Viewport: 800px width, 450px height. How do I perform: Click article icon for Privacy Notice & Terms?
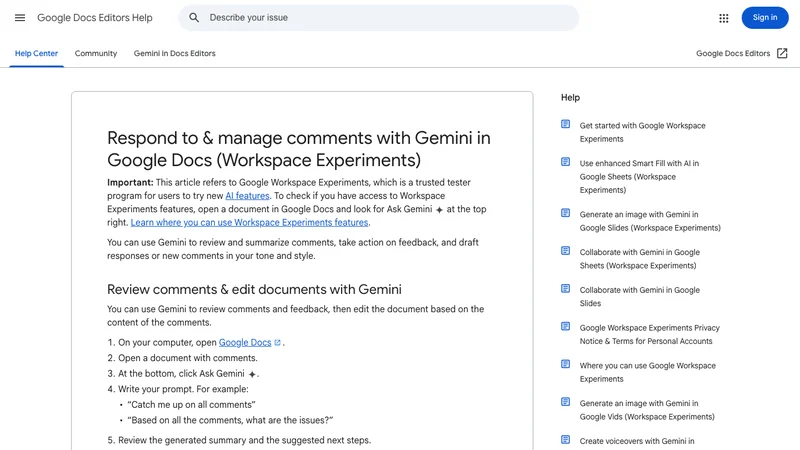point(565,326)
